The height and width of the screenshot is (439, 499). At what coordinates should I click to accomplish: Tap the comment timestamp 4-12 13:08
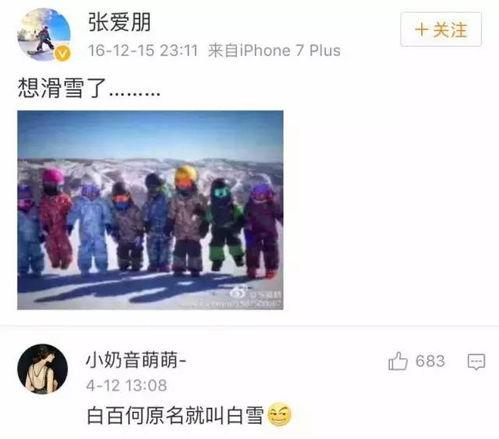pyautogui.click(x=127, y=386)
